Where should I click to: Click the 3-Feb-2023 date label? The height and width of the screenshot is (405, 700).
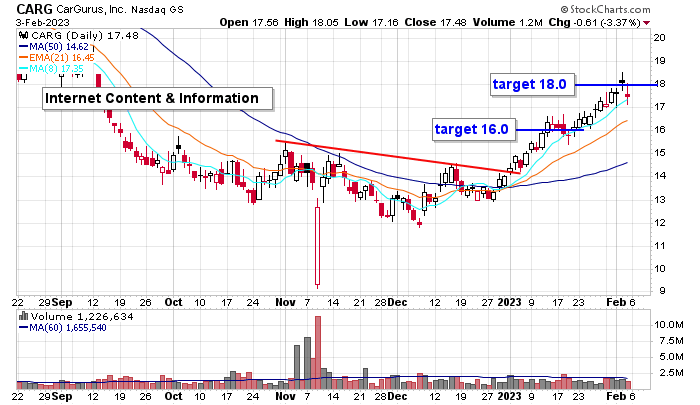[x=42, y=22]
